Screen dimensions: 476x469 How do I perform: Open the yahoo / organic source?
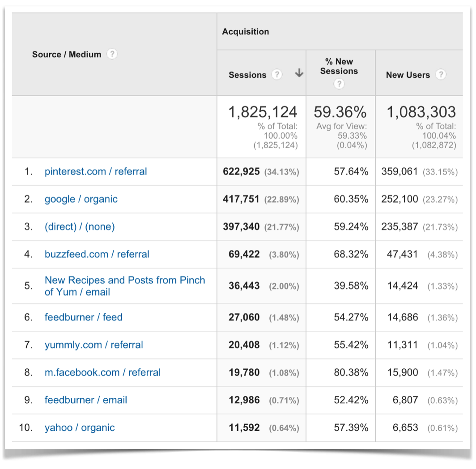point(80,427)
